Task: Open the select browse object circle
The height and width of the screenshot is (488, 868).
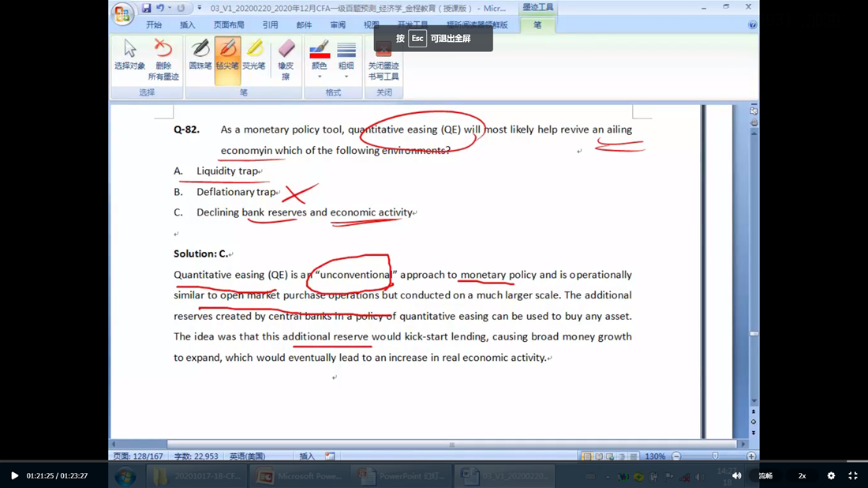Action: (x=754, y=422)
